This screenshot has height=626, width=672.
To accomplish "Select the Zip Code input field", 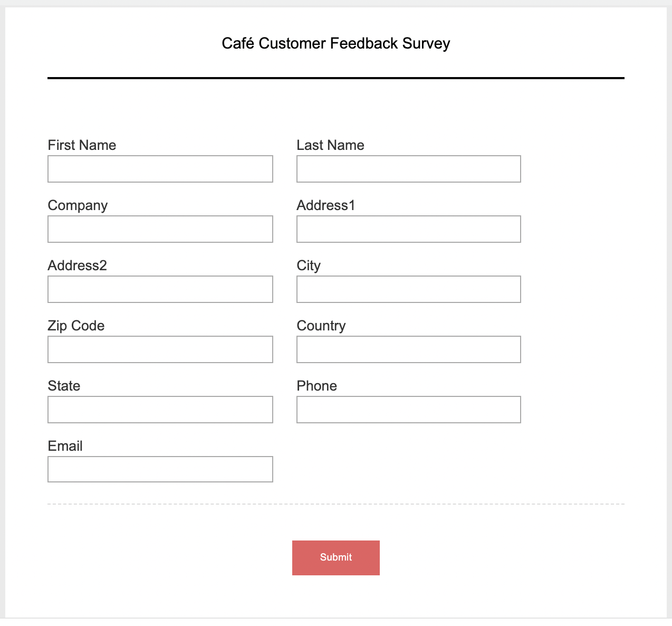I will click(160, 349).
